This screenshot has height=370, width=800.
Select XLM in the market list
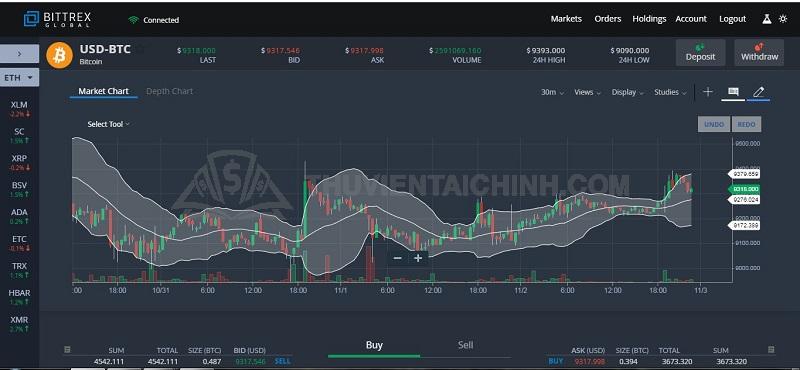point(19,109)
